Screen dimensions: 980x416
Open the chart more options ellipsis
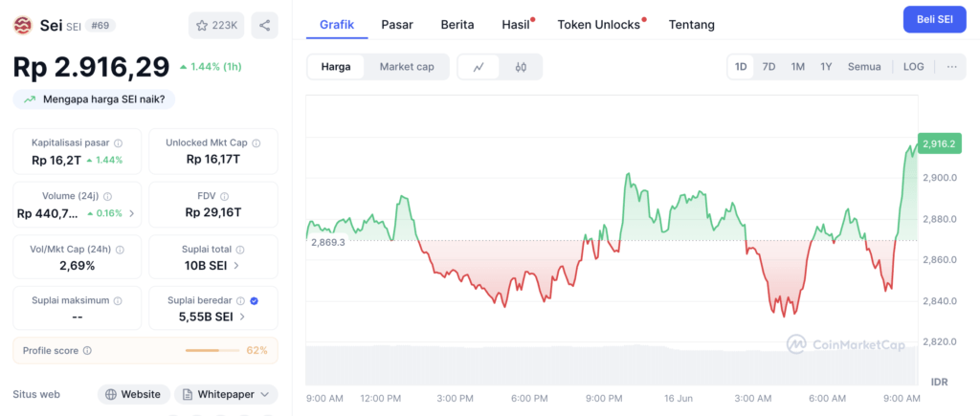[x=952, y=67]
